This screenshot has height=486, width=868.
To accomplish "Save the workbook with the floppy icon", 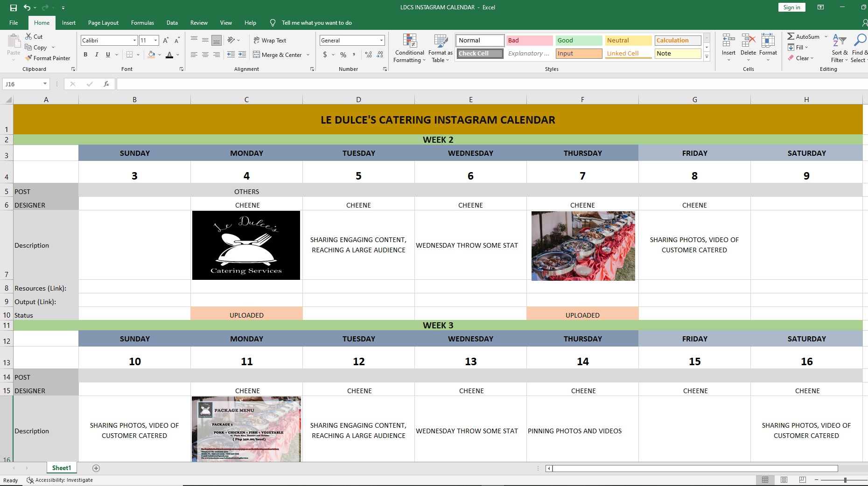I will (14, 7).
